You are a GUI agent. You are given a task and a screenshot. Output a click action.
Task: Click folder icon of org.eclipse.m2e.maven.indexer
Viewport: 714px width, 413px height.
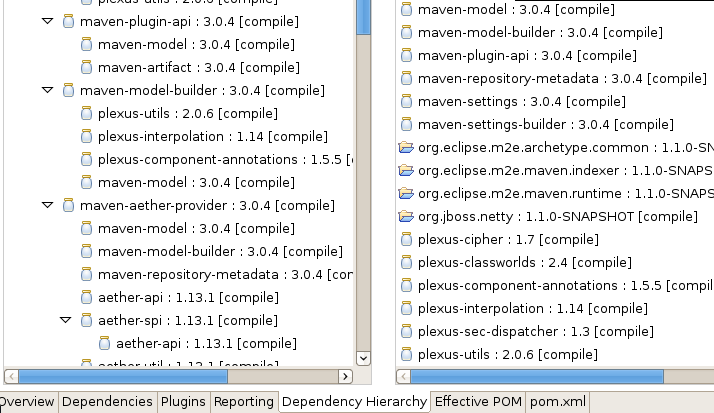pyautogui.click(x=406, y=170)
